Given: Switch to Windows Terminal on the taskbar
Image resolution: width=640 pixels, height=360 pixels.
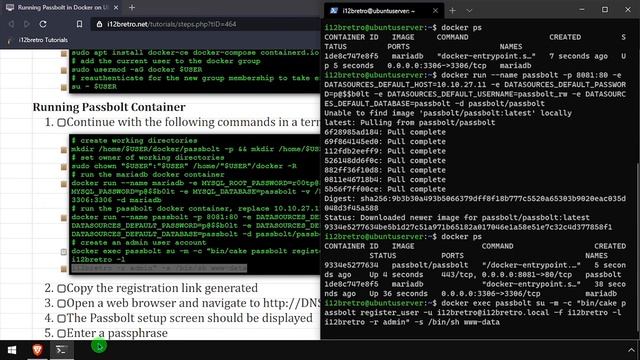Looking at the screenshot, I should click(x=61, y=350).
